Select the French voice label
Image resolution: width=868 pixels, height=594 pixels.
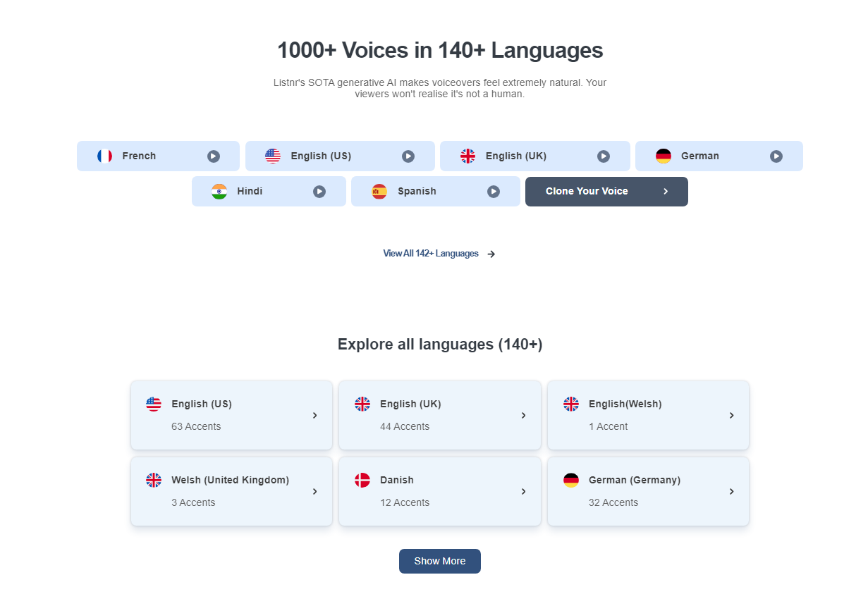click(x=139, y=156)
